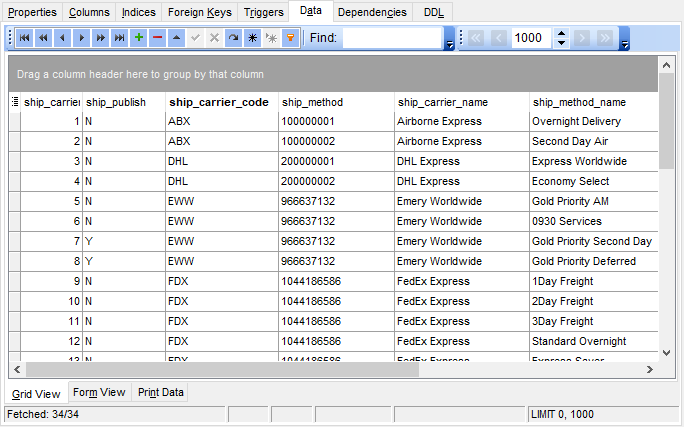Cancel edit with X icon
The image size is (684, 427).
click(214, 38)
